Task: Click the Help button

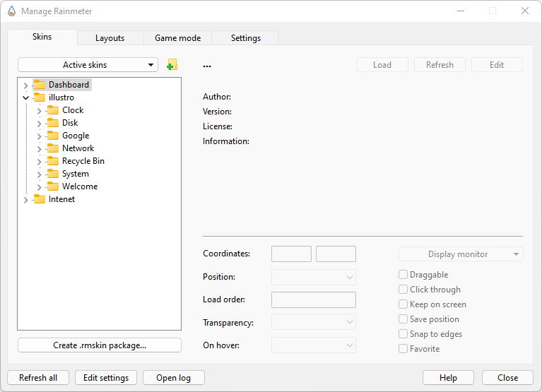Action: pyautogui.click(x=448, y=377)
